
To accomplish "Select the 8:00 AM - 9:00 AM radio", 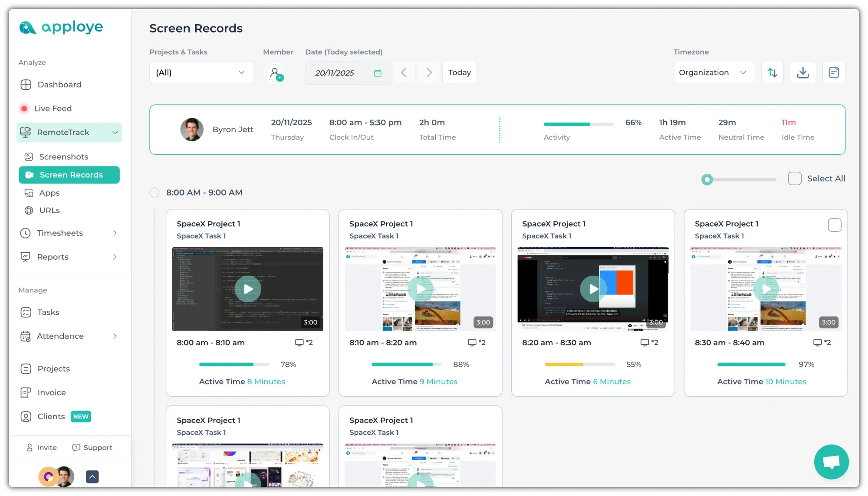I will (155, 193).
